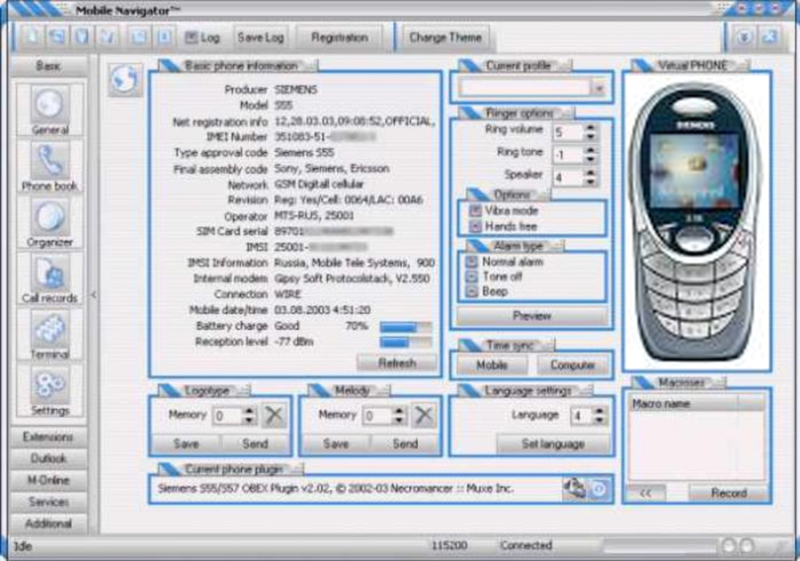Sync time from Computer button

click(572, 365)
